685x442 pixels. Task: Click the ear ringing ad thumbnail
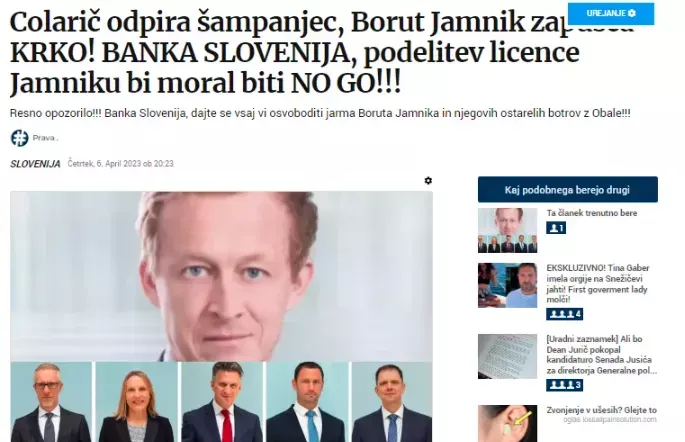(x=507, y=423)
